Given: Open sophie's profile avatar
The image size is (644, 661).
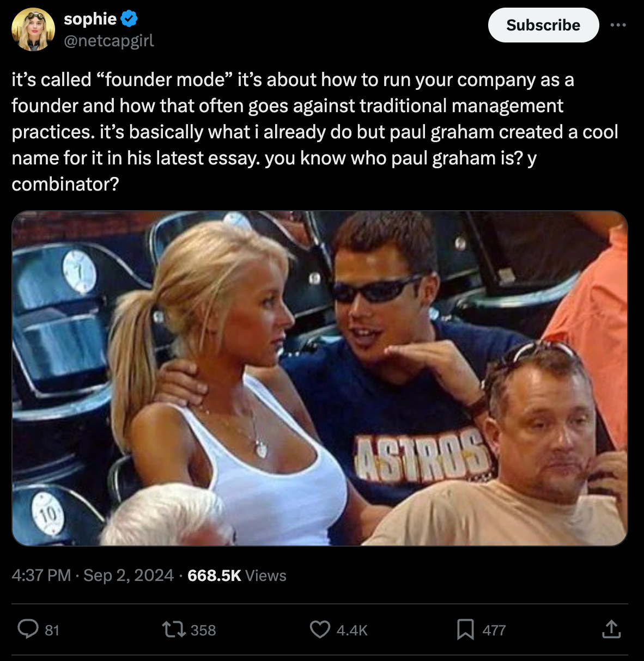Looking at the screenshot, I should pyautogui.click(x=33, y=29).
